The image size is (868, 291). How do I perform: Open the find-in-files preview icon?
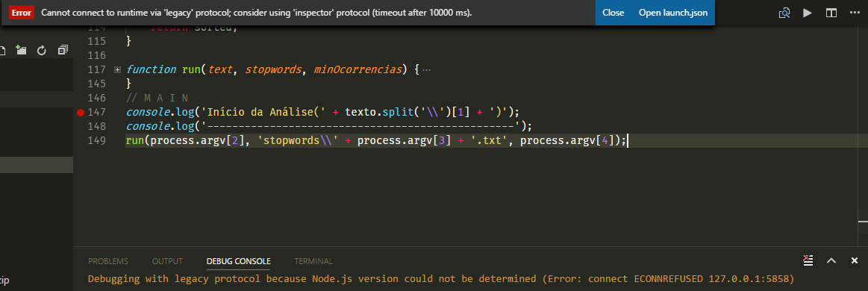(784, 13)
